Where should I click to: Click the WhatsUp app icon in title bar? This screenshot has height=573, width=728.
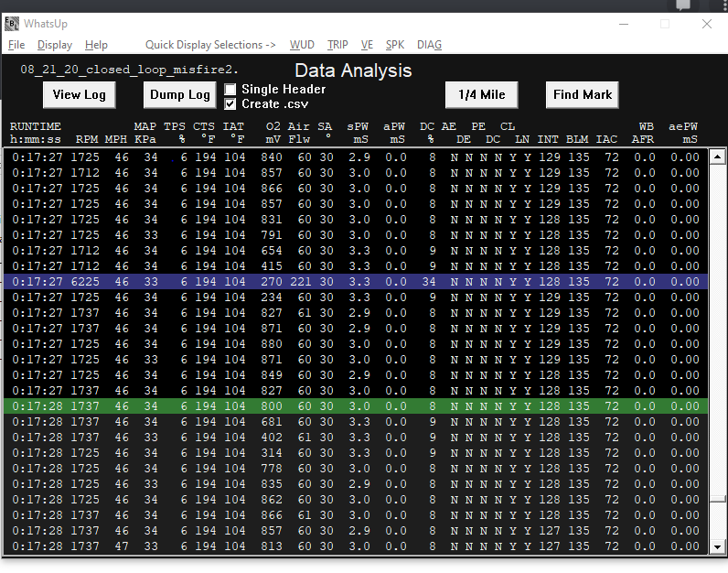pyautogui.click(x=12, y=24)
